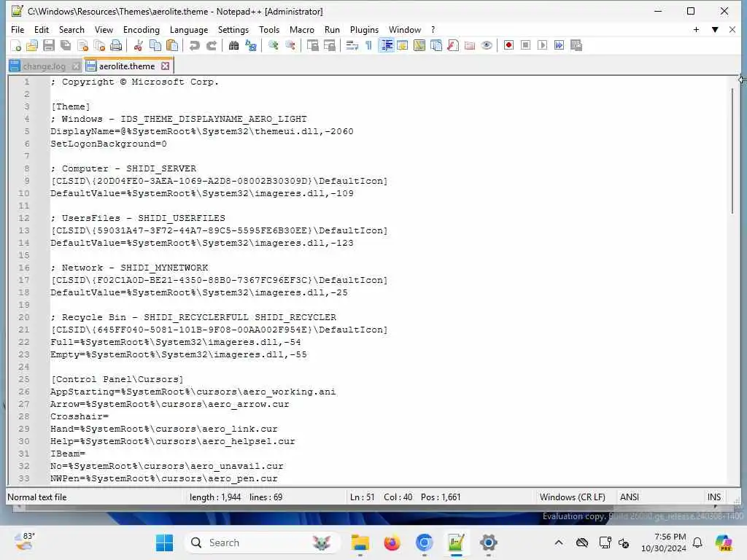Click Run macro multiple times icon
This screenshot has height=560, width=747.
pyautogui.click(x=560, y=46)
